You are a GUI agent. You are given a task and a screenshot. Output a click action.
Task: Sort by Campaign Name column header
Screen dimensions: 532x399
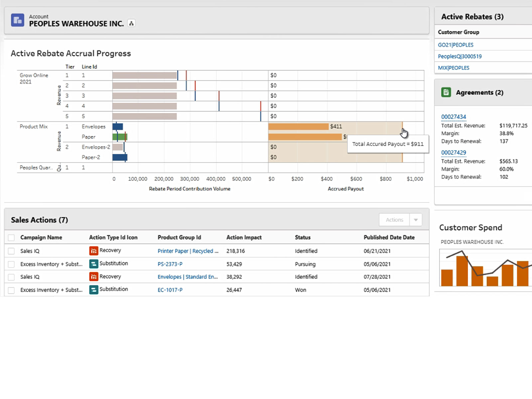tap(41, 237)
